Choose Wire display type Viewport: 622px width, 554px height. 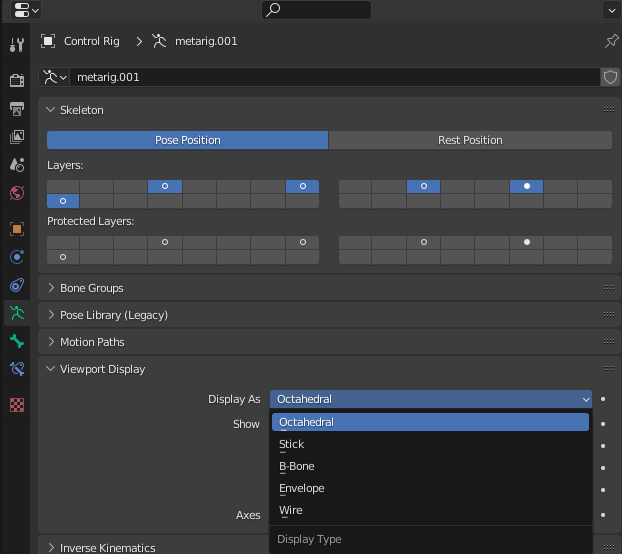coord(430,510)
